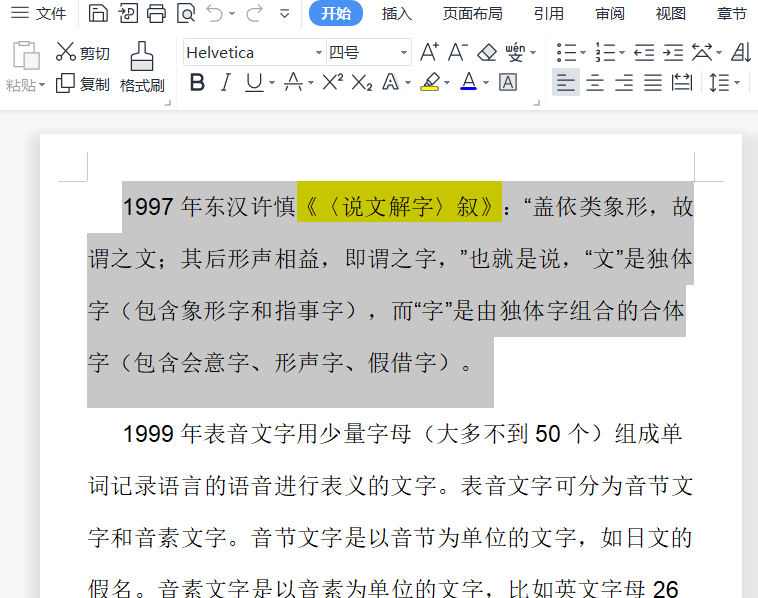This screenshot has height=598, width=758.
Task: Click the word 假名 in document
Action: (x=110, y=588)
